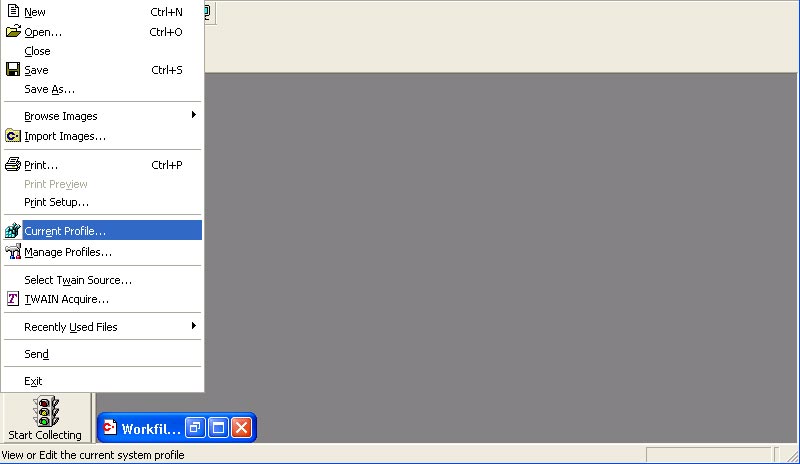Click the Ctrl+N shortcut text
This screenshot has width=800, height=464.
click(166, 12)
